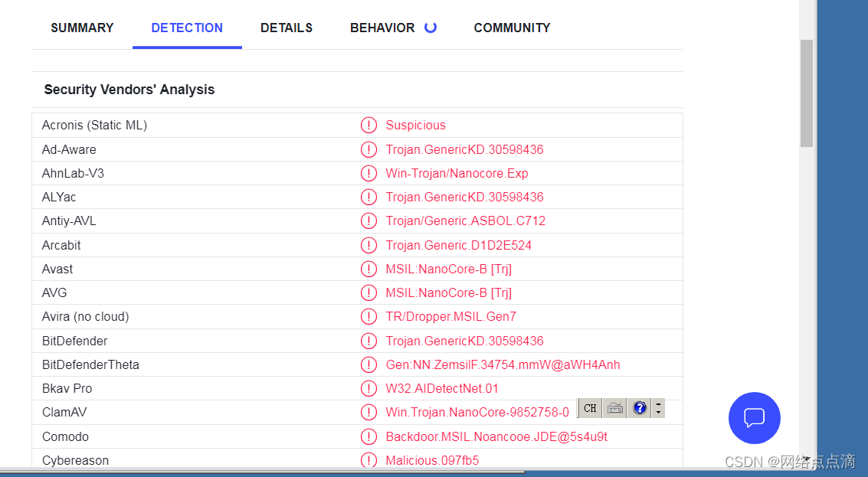Click the Ad-Aware vendor name
The width and height of the screenshot is (868, 477).
click(69, 149)
